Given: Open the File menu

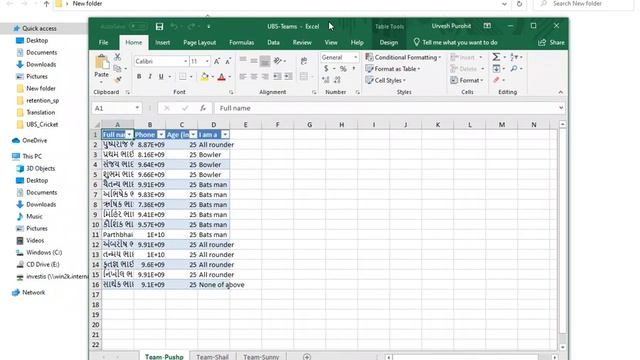Looking at the screenshot, I should pyautogui.click(x=104, y=42).
